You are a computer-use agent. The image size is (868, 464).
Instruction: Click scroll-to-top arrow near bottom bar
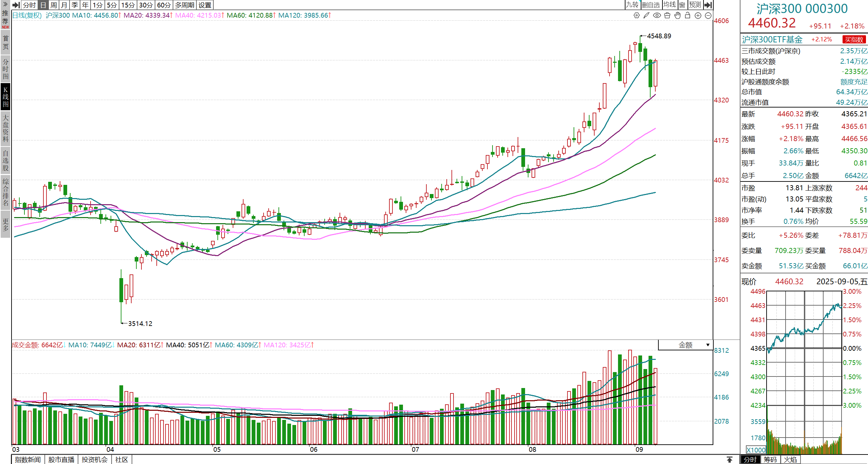(729, 459)
